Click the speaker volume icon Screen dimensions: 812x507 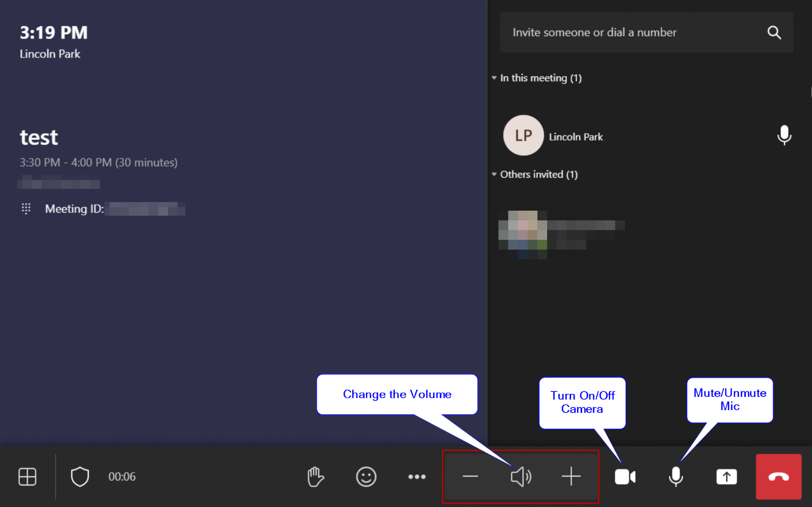tap(521, 477)
